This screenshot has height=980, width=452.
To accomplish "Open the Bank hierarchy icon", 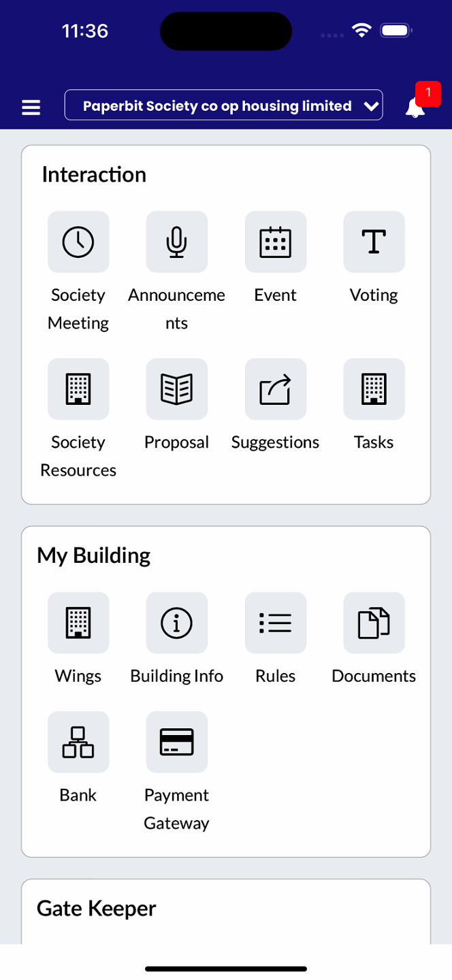I will pyautogui.click(x=78, y=742).
